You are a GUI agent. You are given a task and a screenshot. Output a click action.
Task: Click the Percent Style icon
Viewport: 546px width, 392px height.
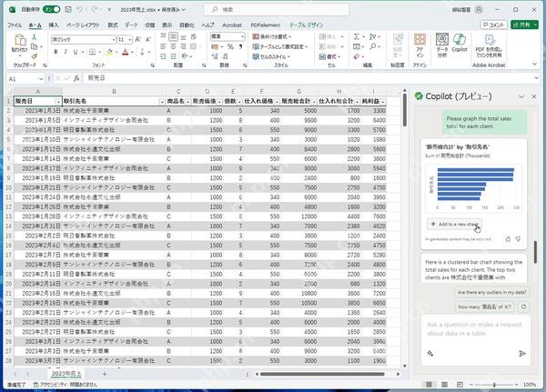[230, 46]
